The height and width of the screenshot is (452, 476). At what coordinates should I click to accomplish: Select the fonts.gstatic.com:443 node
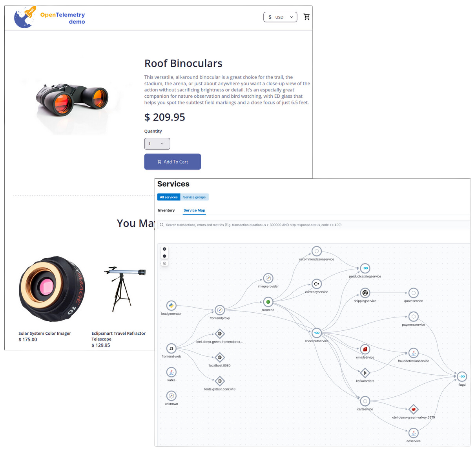click(x=220, y=381)
